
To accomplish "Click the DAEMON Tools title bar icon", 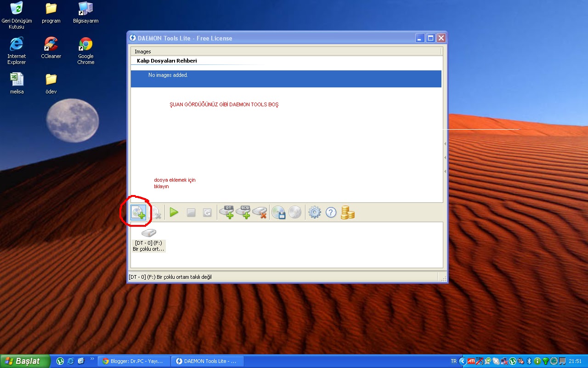I will point(133,38).
